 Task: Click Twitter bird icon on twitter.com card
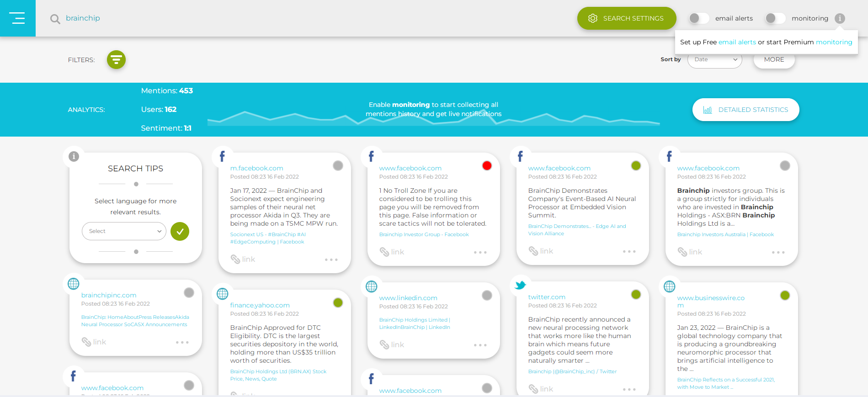tap(520, 286)
